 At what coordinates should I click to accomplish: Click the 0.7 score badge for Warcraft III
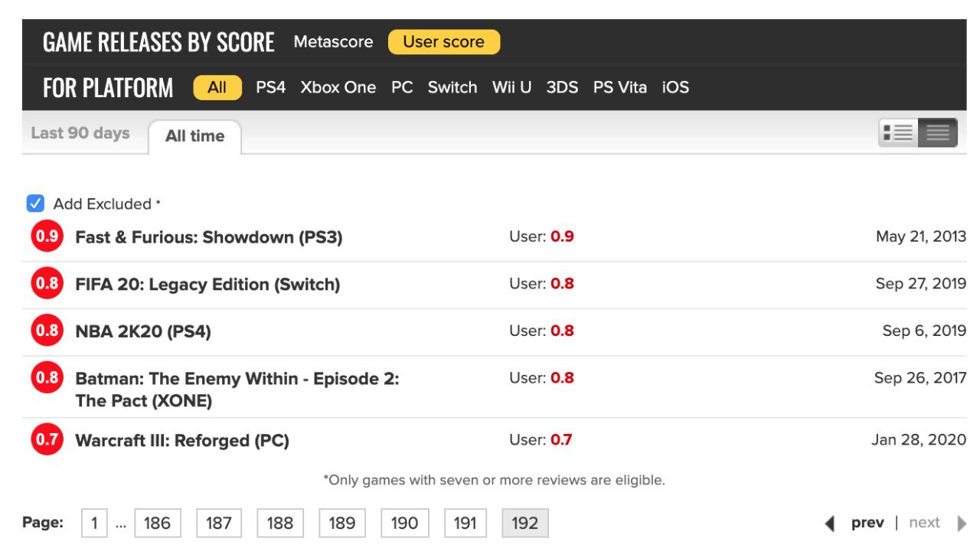click(x=47, y=439)
